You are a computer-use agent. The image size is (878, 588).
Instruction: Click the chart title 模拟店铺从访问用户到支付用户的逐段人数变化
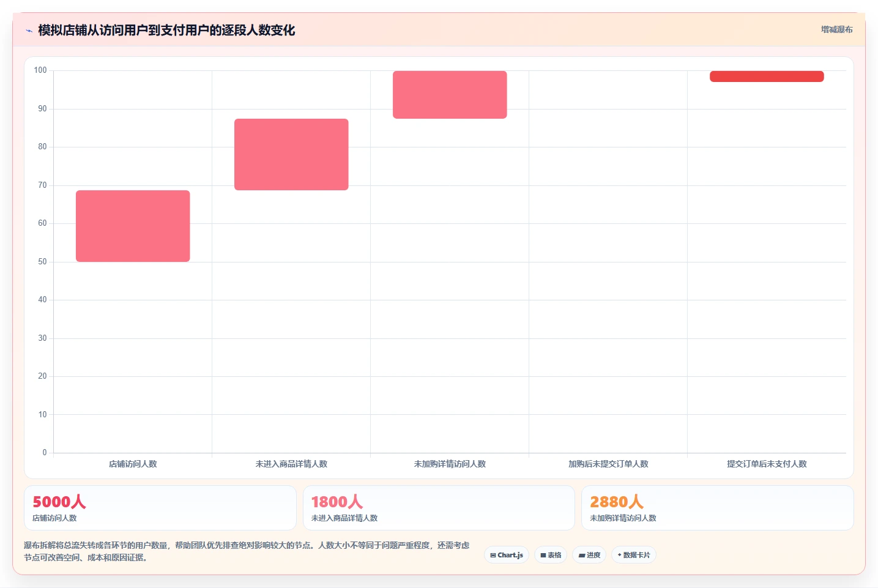166,30
